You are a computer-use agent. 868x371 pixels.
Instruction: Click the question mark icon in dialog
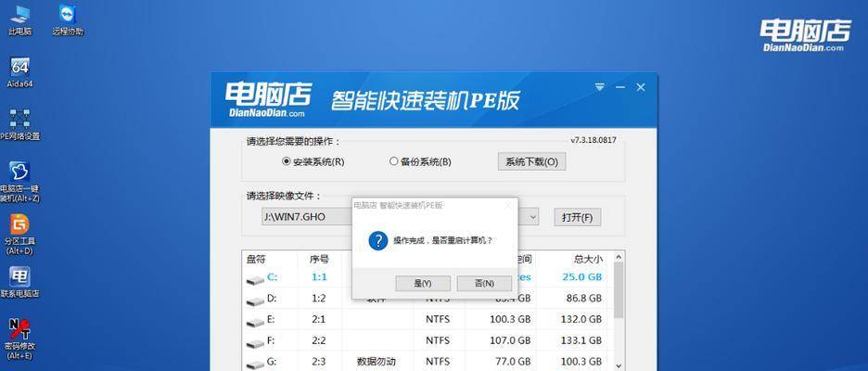pyautogui.click(x=377, y=241)
